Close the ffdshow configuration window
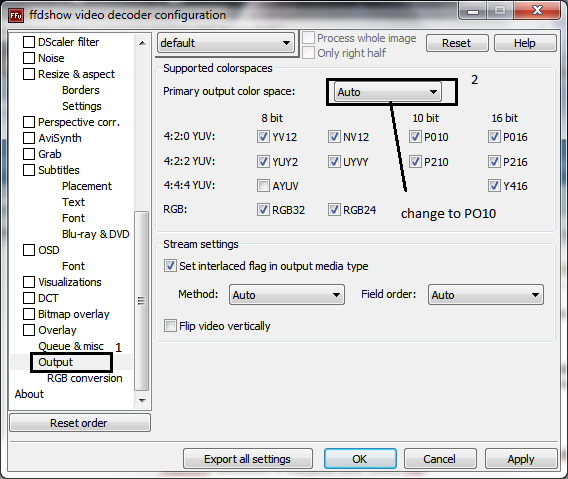Screen dimensions: 568x479 tap(537, 11)
